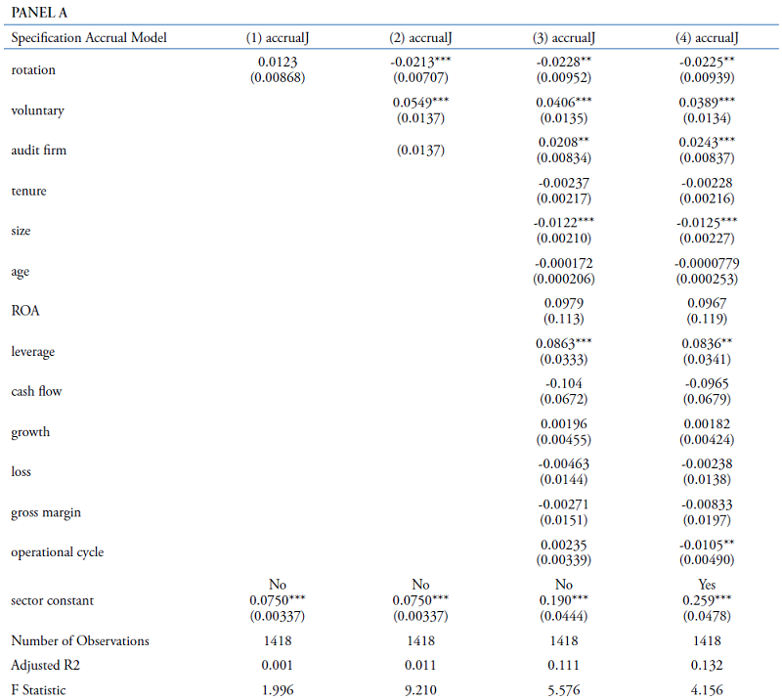Image resolution: width=782 pixels, height=700 pixels.
Task: Select the rotation coefficient 0.0123
Action: 277,63
